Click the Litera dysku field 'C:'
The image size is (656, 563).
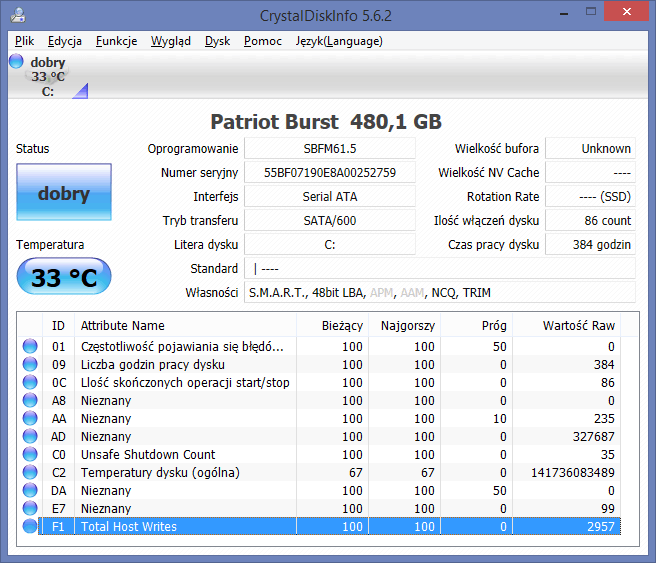(x=330, y=244)
